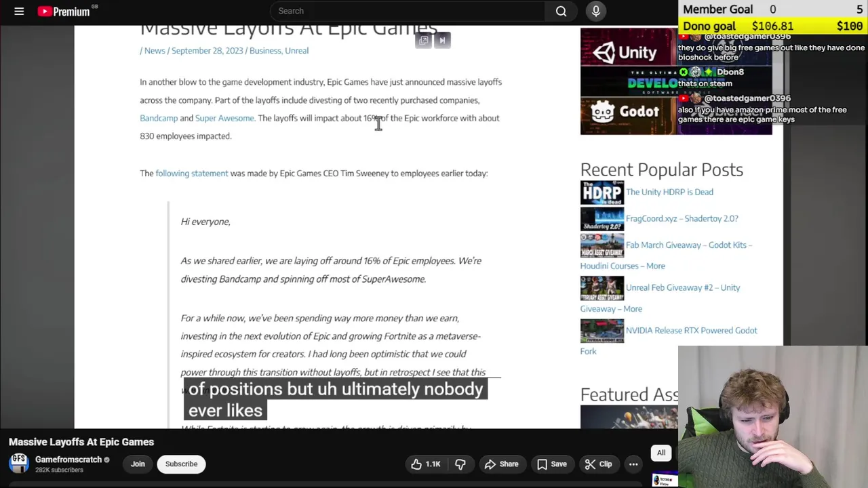Click the February Asset Giveaway thumbnail
Image resolution: width=868 pixels, height=488 pixels.
[601, 289]
